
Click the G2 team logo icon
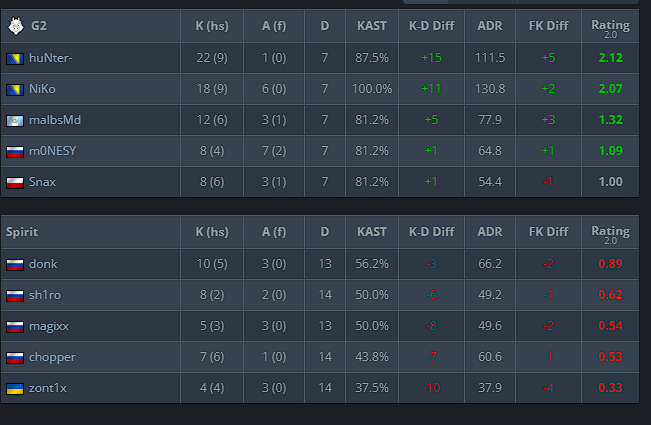point(16,26)
